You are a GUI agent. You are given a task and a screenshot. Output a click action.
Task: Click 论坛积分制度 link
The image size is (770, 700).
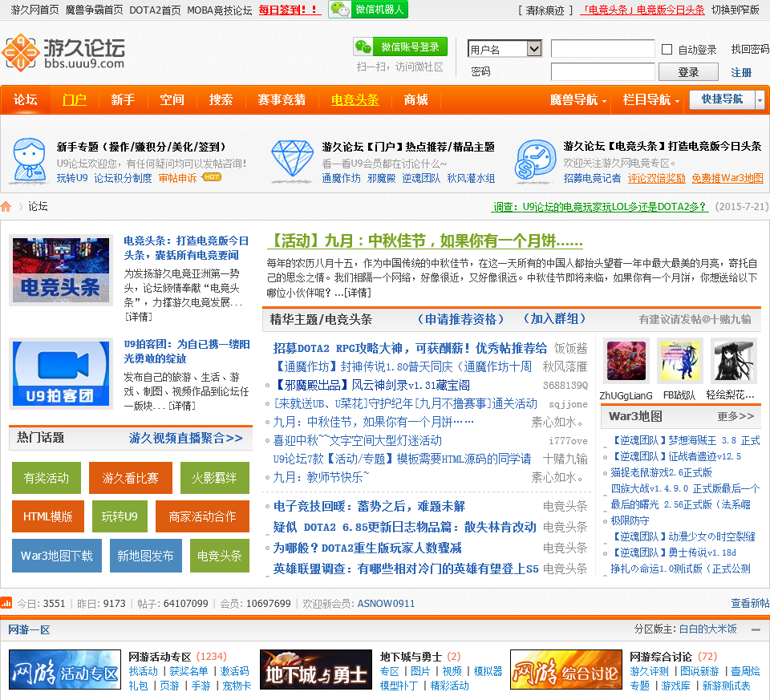point(123,178)
